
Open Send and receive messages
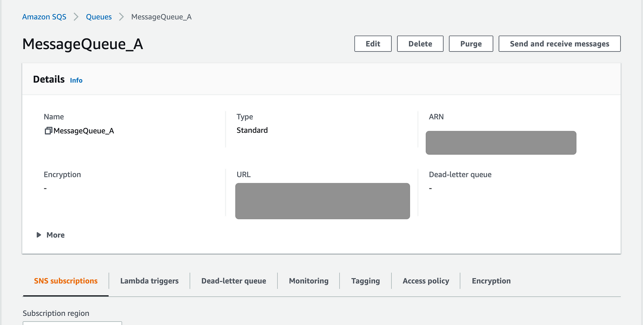(x=560, y=44)
